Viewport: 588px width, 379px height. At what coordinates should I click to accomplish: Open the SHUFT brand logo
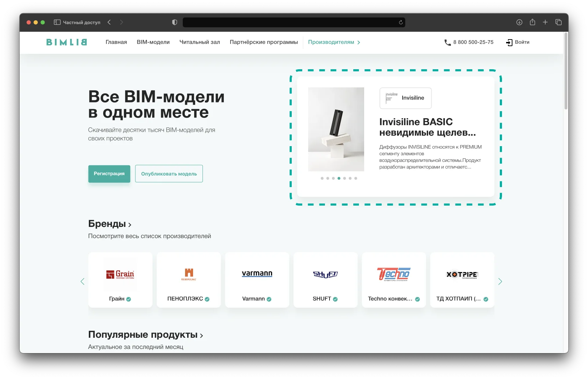(325, 274)
